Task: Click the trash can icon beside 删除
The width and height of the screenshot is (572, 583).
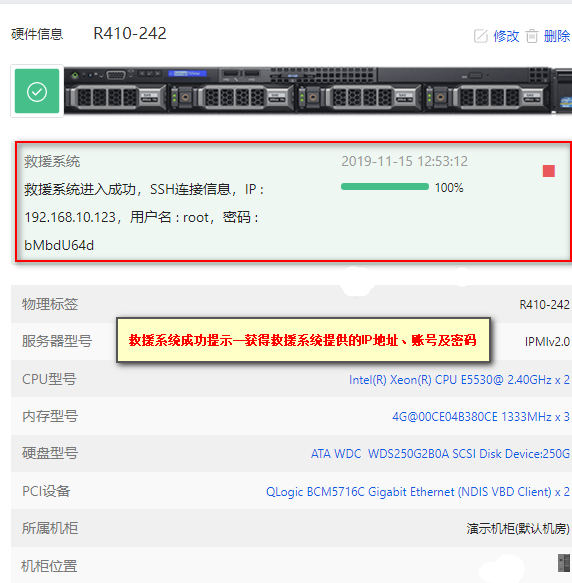Action: coord(532,36)
